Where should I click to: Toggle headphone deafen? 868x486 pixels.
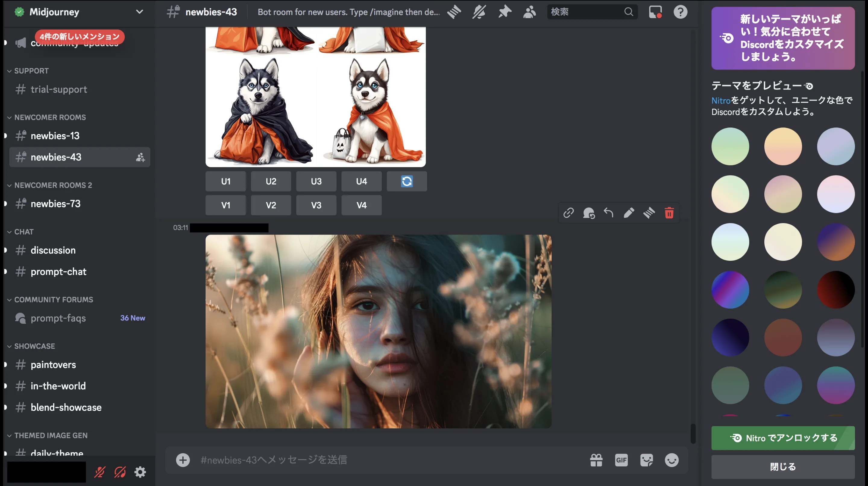point(120,472)
